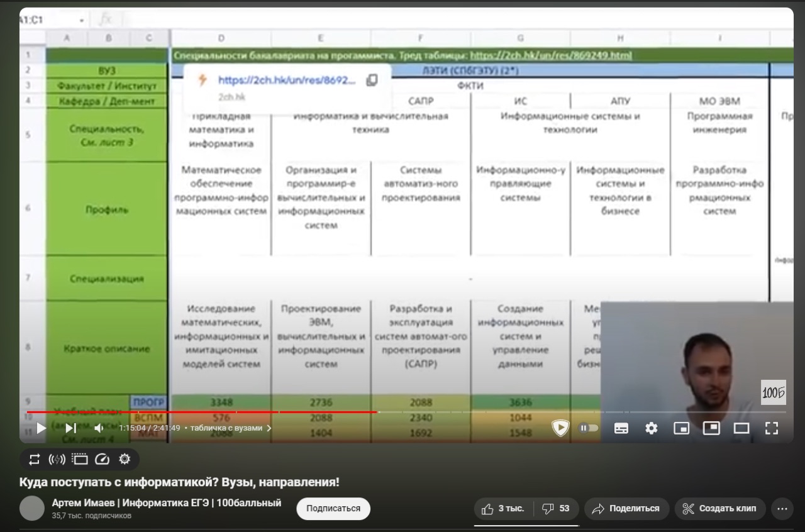Screen dimensions: 805x532
Task: Open the popup link 'https://2ch.hk/un/res/8692...'
Action: point(287,80)
